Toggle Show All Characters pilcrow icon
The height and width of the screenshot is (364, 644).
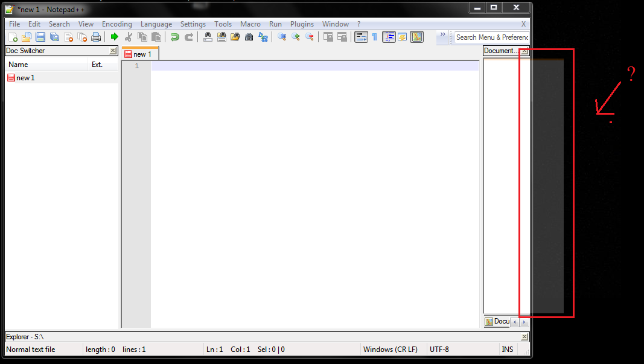click(374, 37)
